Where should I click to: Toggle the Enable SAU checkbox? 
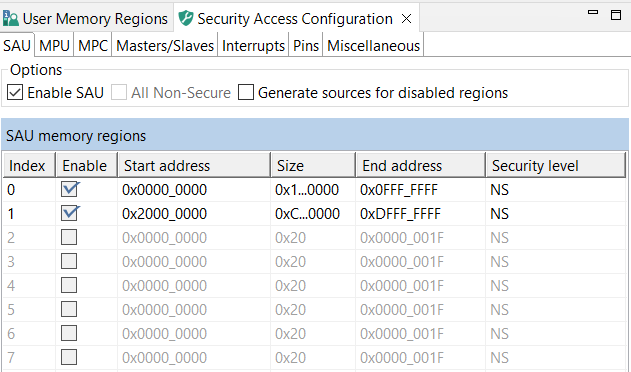[x=15, y=92]
